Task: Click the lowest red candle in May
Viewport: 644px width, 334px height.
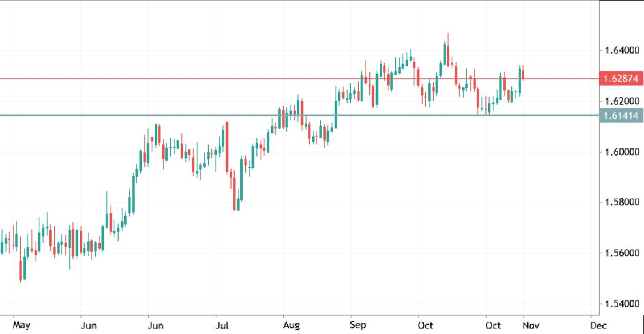Action: 22,269
